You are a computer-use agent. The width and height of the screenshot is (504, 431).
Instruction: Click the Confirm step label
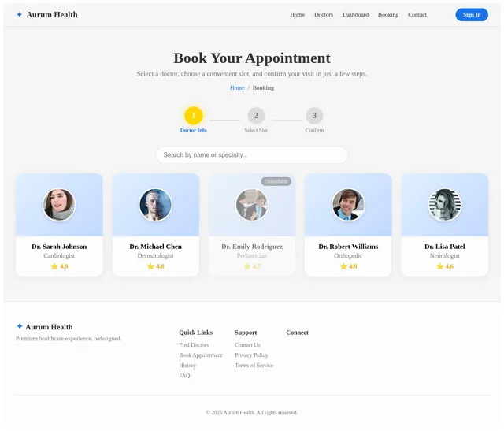314,130
